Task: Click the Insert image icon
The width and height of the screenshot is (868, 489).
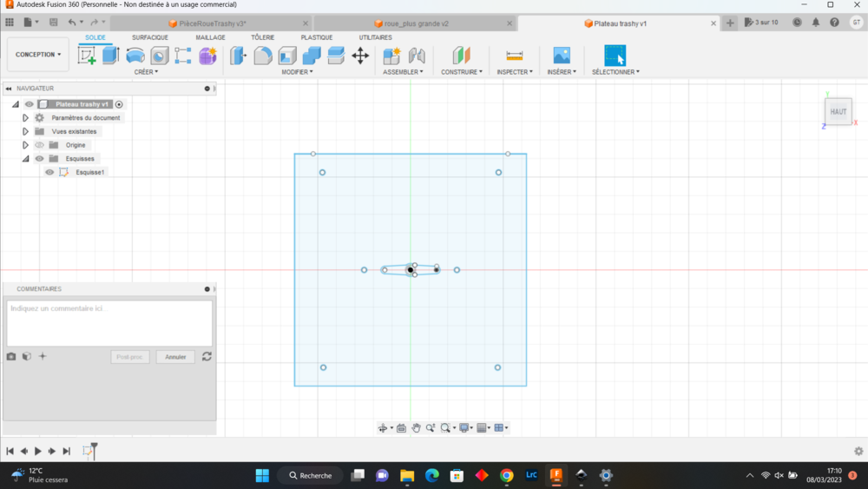Action: pos(562,56)
